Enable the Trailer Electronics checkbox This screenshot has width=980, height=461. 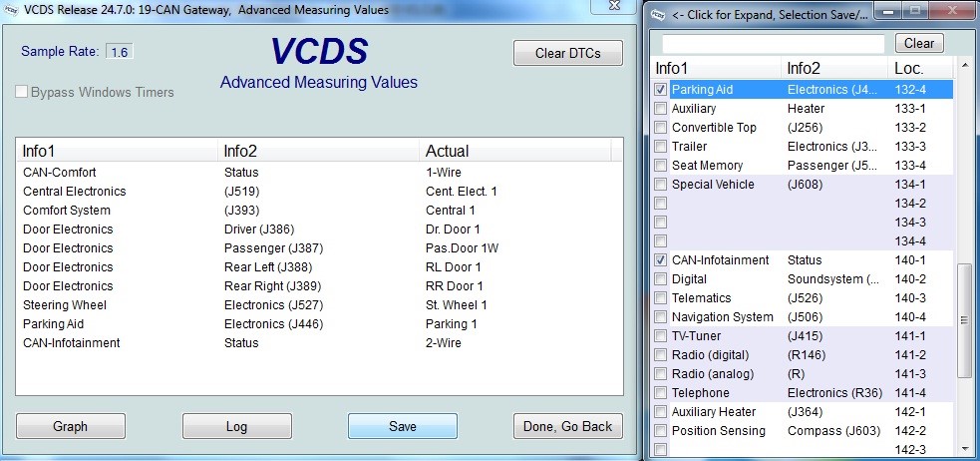click(x=661, y=147)
